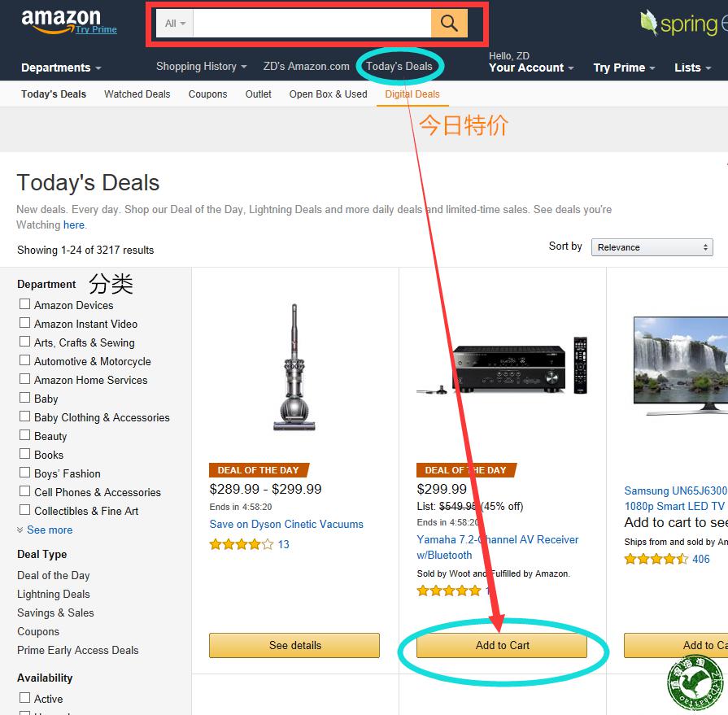Click See details for Dyson vacuums
The image size is (728, 715).
click(294, 645)
